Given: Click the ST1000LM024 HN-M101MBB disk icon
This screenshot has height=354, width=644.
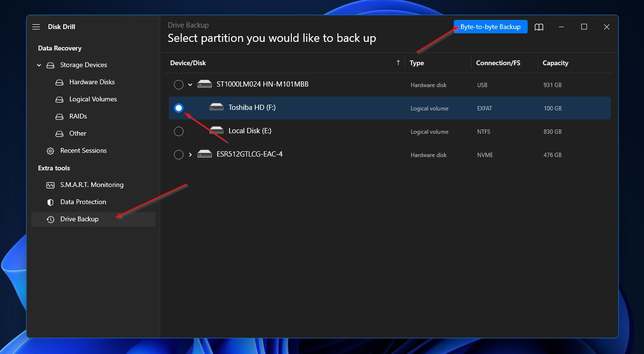Looking at the screenshot, I should [x=205, y=84].
